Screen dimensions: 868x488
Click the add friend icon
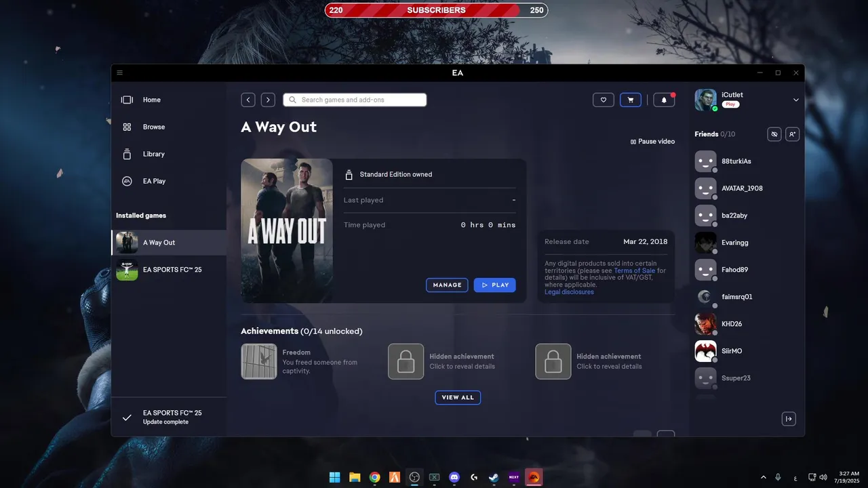coord(792,134)
